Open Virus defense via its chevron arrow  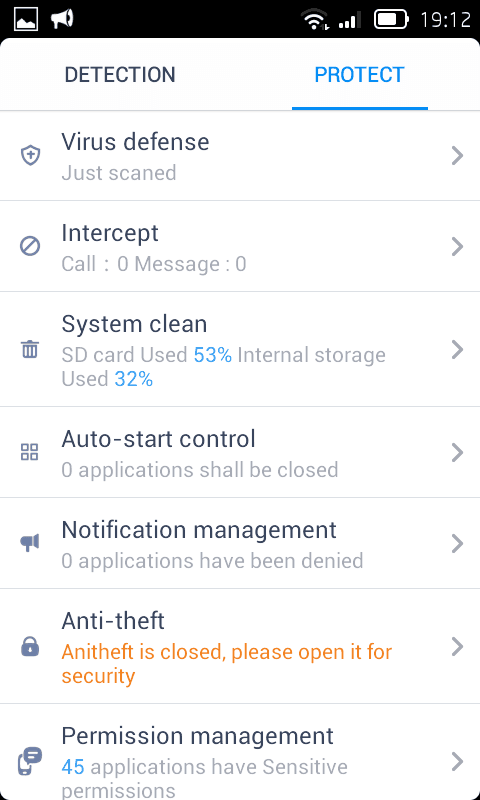[458, 156]
